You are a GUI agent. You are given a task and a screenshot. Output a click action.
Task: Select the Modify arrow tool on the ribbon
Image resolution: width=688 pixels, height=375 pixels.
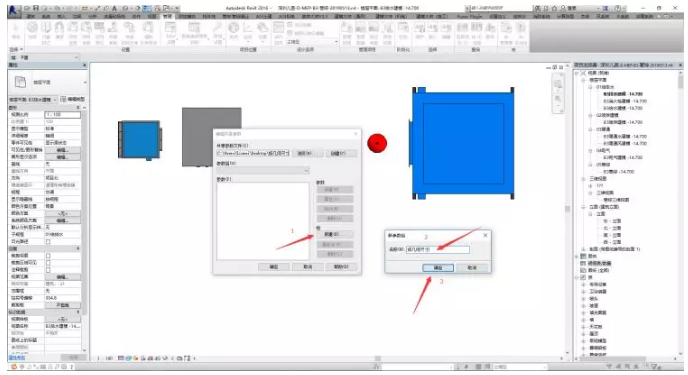pyautogui.click(x=16, y=30)
